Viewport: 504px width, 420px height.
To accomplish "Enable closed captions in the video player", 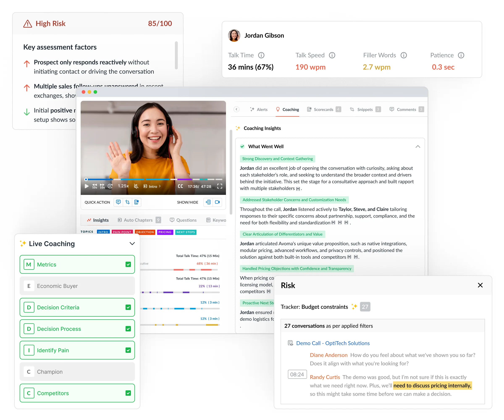I will click(180, 186).
